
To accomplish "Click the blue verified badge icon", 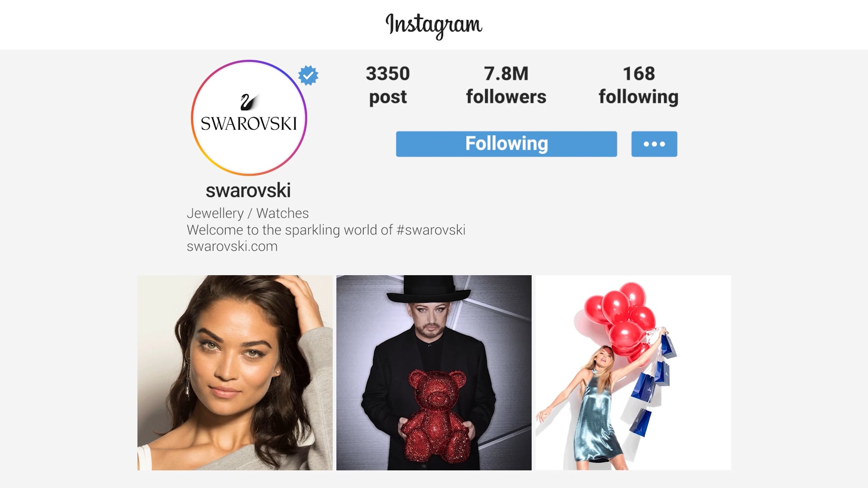I will point(308,75).
